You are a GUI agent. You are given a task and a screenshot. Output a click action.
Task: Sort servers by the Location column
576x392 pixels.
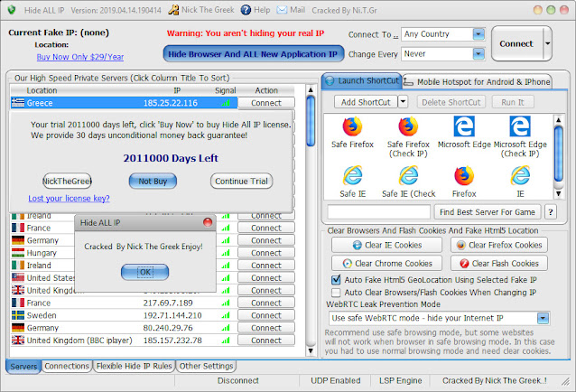coord(42,90)
